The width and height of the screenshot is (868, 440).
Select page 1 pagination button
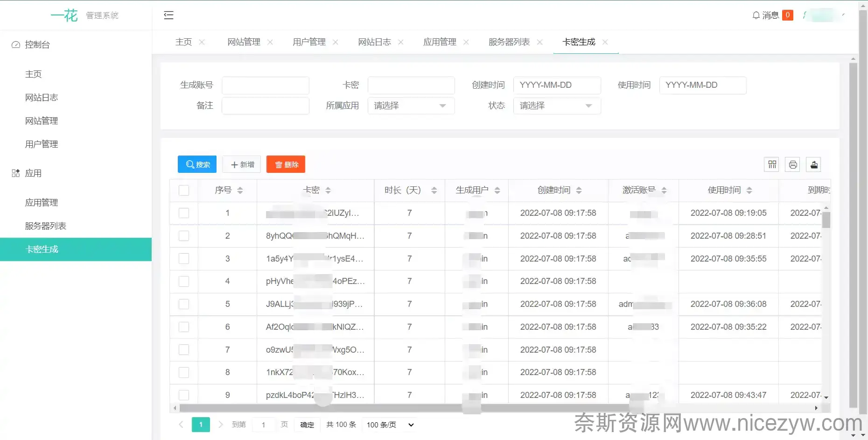click(x=201, y=425)
